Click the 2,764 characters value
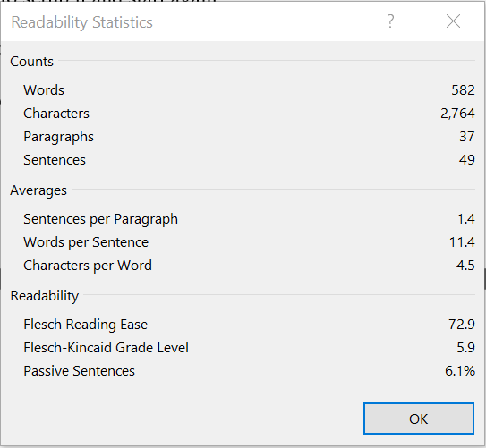486x448 pixels. coord(457,114)
